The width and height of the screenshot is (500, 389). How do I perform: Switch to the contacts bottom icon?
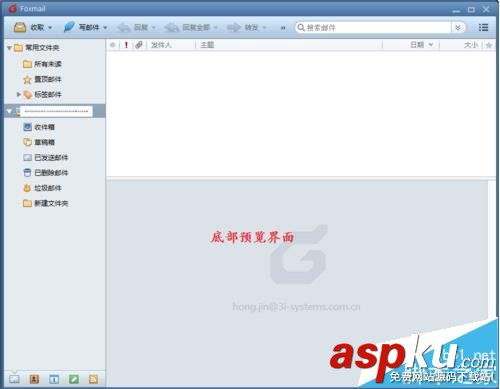[x=34, y=379]
